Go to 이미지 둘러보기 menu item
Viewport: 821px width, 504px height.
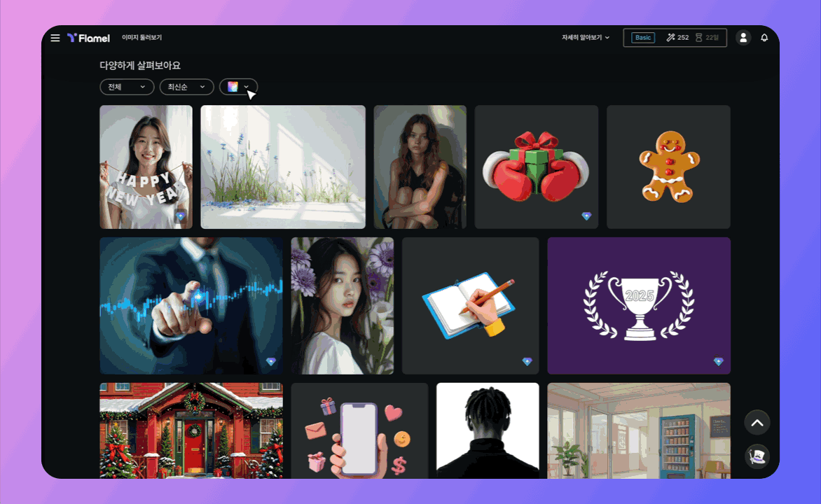coord(142,38)
